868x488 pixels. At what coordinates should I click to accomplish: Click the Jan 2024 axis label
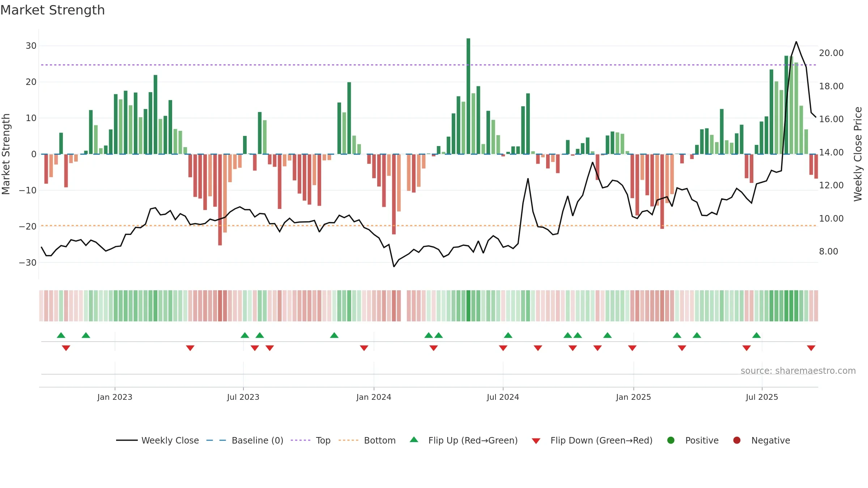[374, 397]
